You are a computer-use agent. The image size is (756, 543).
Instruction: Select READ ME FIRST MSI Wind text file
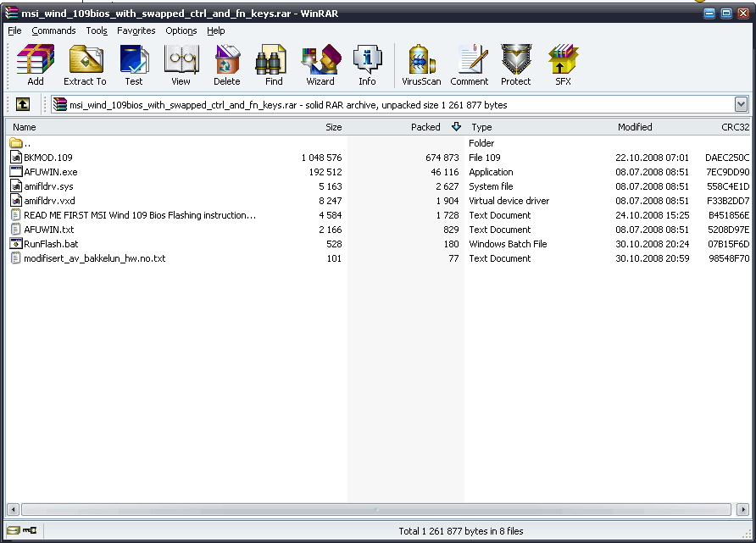pyautogui.click(x=133, y=215)
